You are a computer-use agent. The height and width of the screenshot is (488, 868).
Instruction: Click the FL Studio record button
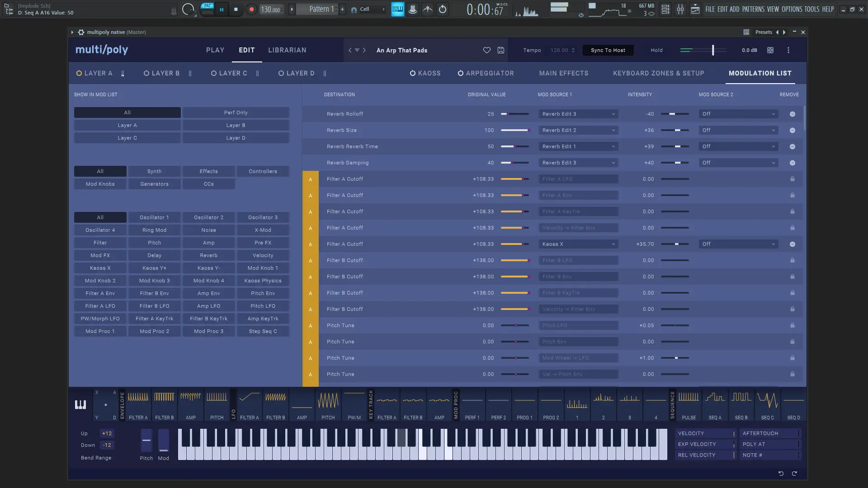pyautogui.click(x=251, y=9)
